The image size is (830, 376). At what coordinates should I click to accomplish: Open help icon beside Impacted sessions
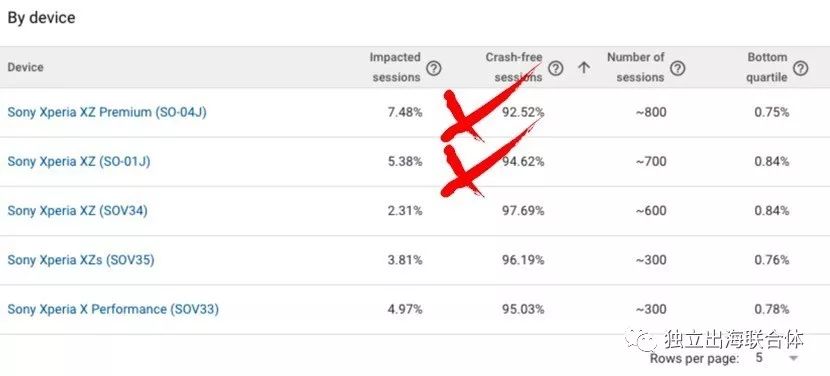[x=434, y=68]
